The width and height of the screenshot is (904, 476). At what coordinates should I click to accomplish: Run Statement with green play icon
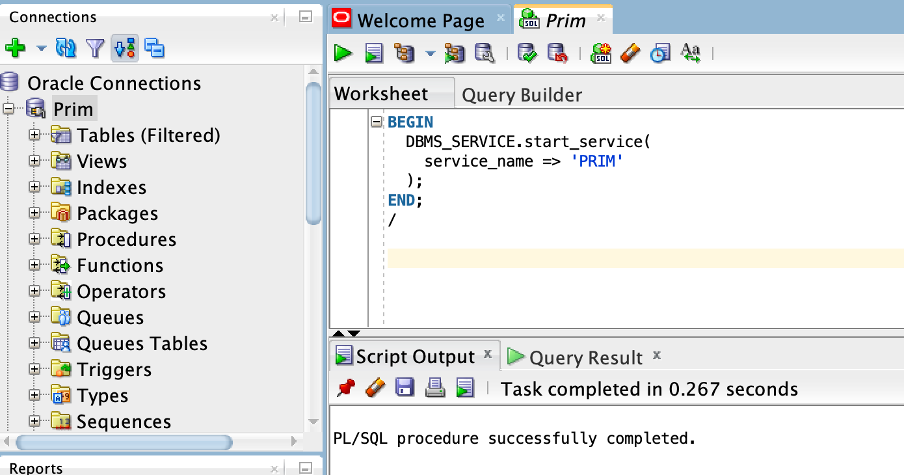tap(343, 54)
